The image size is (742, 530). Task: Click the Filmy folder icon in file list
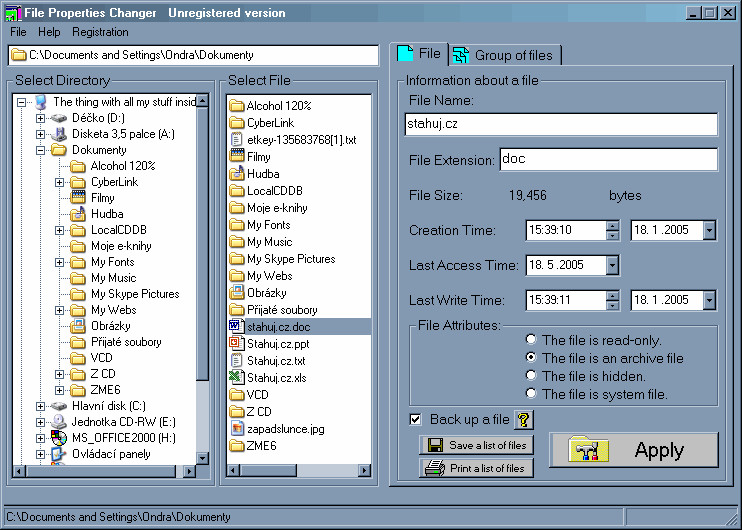tap(237, 156)
